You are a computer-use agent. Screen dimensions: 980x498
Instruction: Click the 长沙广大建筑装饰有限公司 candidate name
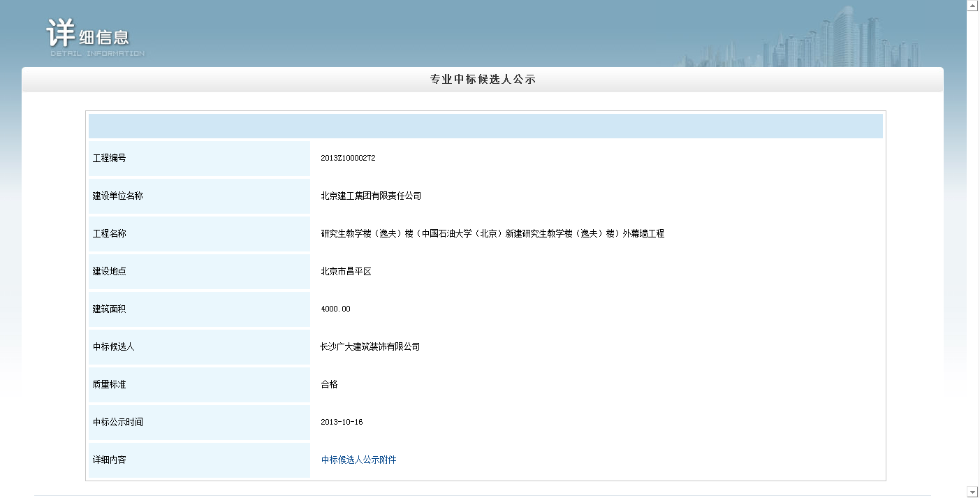(370, 347)
